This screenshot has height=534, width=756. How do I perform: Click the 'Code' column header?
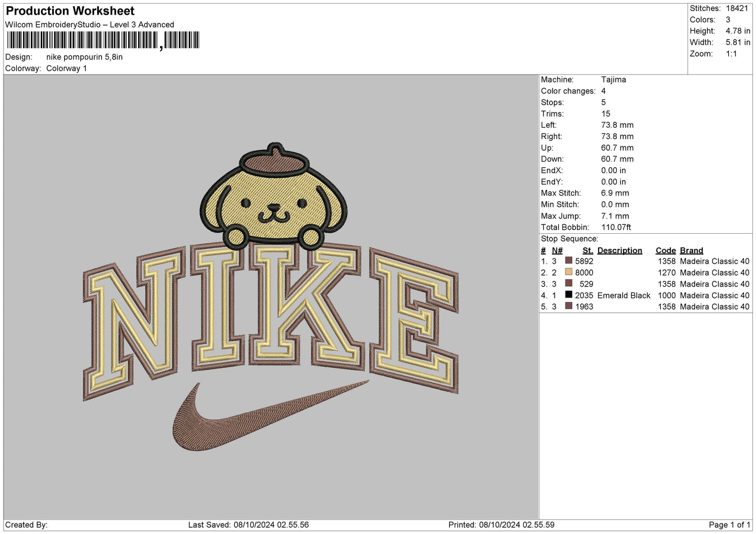[666, 251]
